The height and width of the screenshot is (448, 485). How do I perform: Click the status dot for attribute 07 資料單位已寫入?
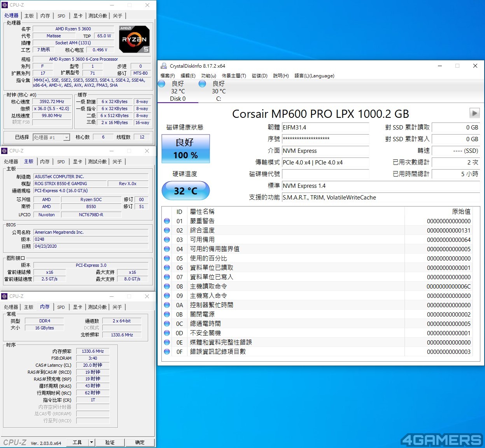(167, 277)
